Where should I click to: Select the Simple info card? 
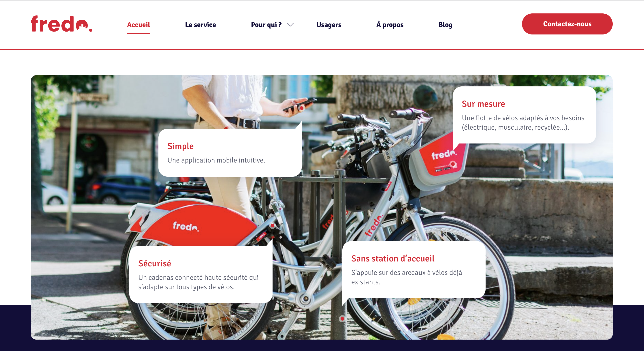230,152
